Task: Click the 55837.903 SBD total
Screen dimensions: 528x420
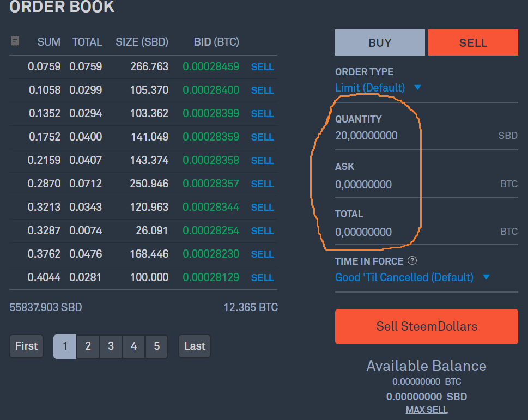Action: pyautogui.click(x=46, y=307)
